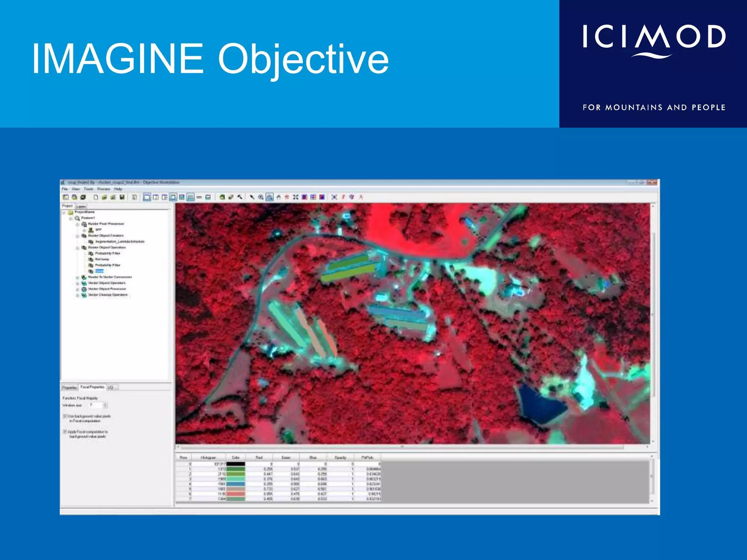The height and width of the screenshot is (560, 747).
Task: Click the hammer tool icon
Action: 240,197
